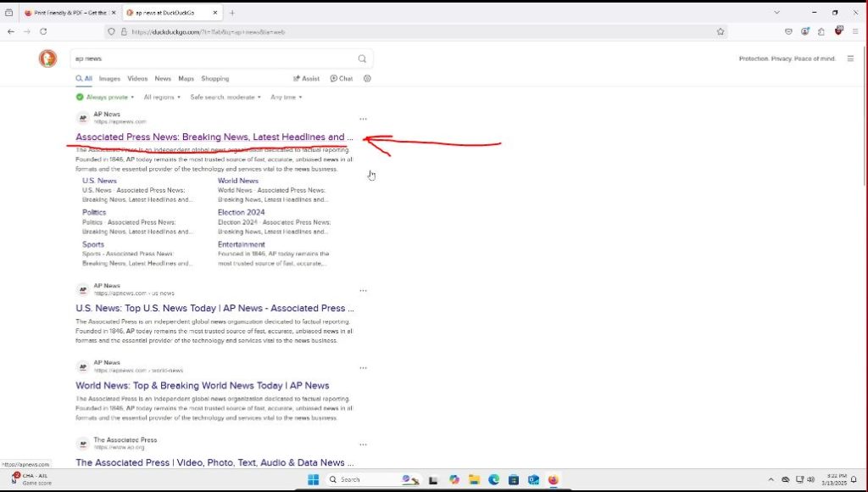Image resolution: width=868 pixels, height=492 pixels.
Task: Open the World News: Top & Breaking World News result
Action: tap(203, 386)
